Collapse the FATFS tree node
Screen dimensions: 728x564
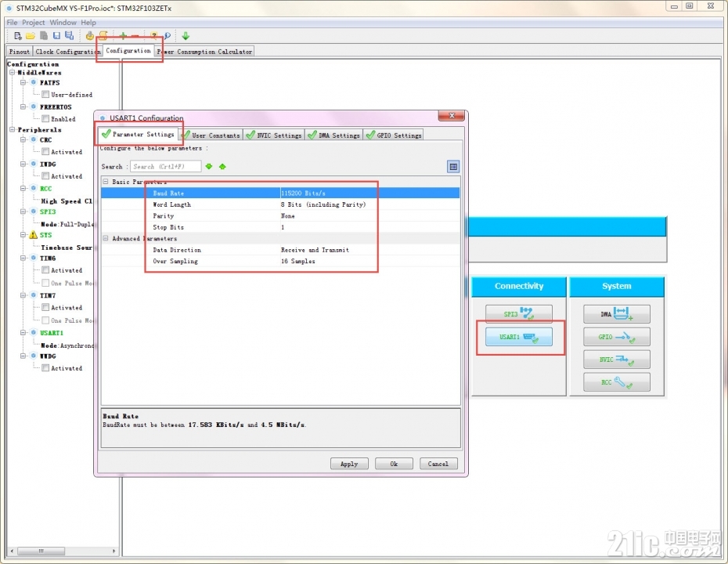coord(23,82)
